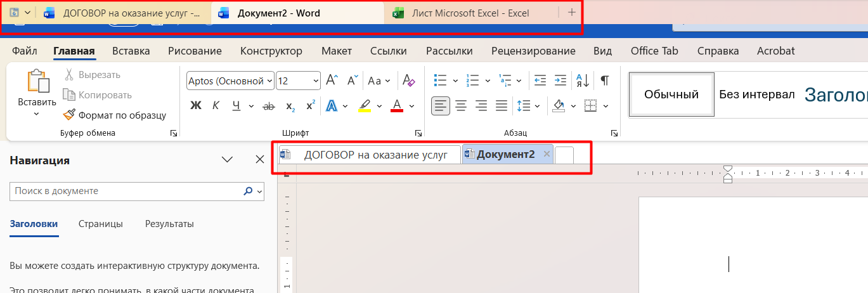
Task: Click the clear formatting icon
Action: tap(409, 81)
